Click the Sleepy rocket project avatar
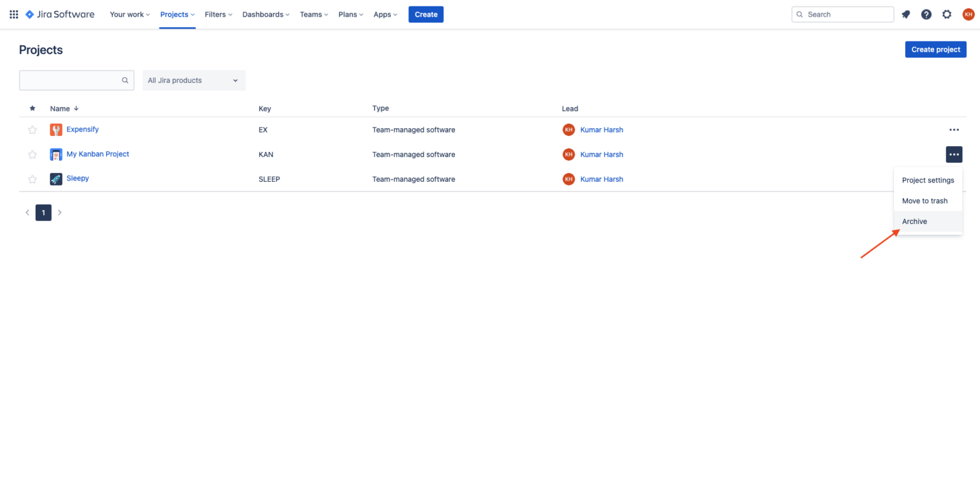Image resolution: width=980 pixels, height=502 pixels. click(x=56, y=179)
